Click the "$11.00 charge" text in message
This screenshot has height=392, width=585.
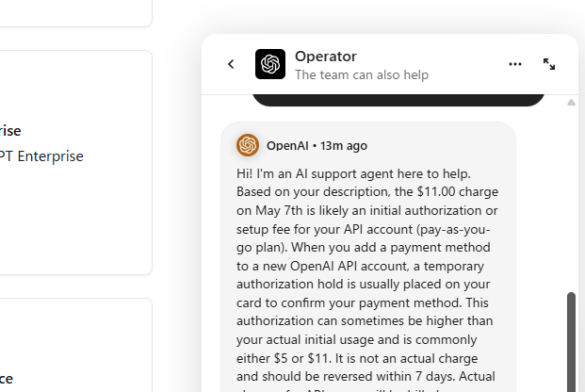(458, 191)
